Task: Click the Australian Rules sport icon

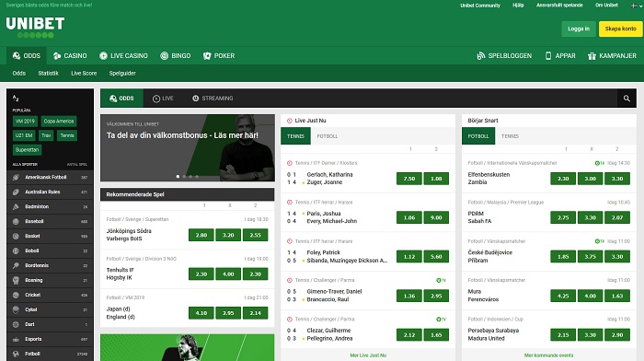Action: (x=16, y=192)
